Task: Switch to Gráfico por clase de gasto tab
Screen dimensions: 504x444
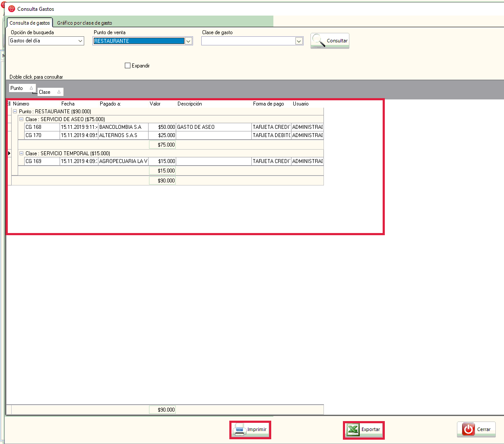Action: (x=85, y=23)
